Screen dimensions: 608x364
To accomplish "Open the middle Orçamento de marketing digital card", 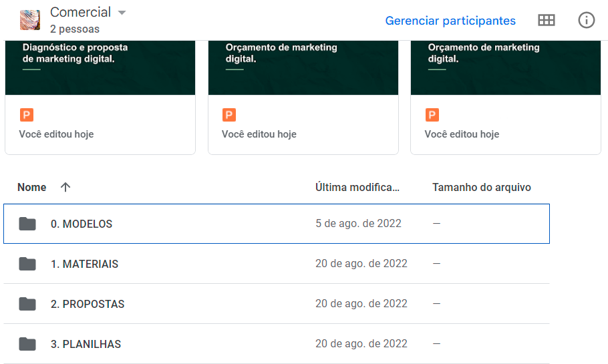I will [303, 98].
